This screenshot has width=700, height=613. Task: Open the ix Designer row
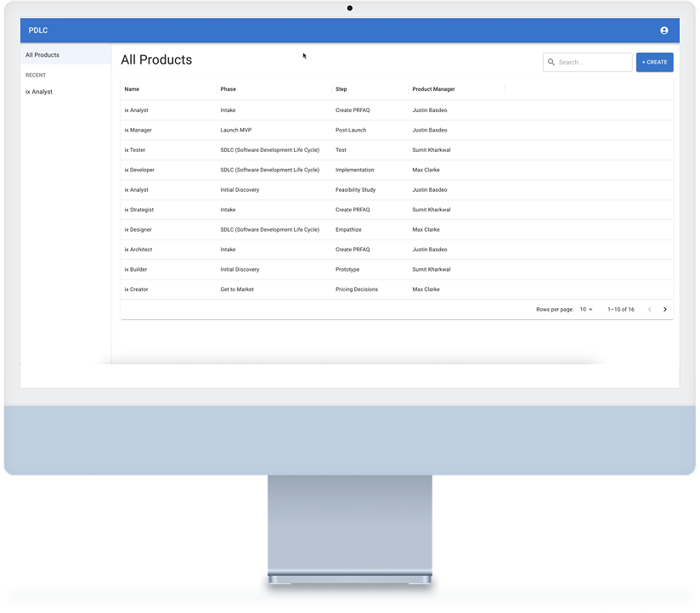pos(397,230)
